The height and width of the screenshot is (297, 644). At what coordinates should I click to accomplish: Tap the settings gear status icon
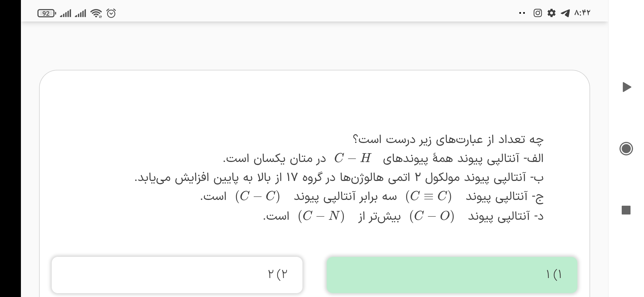pyautogui.click(x=551, y=13)
